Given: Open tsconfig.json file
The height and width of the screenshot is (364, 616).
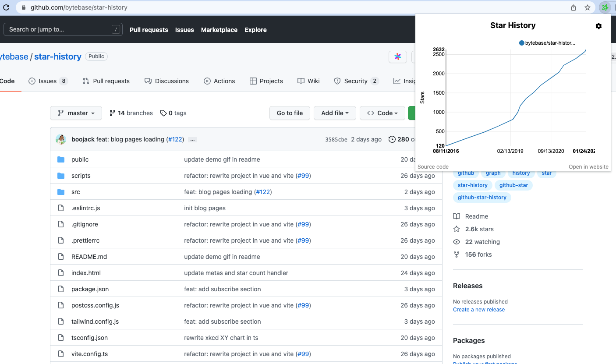Looking at the screenshot, I should [89, 338].
